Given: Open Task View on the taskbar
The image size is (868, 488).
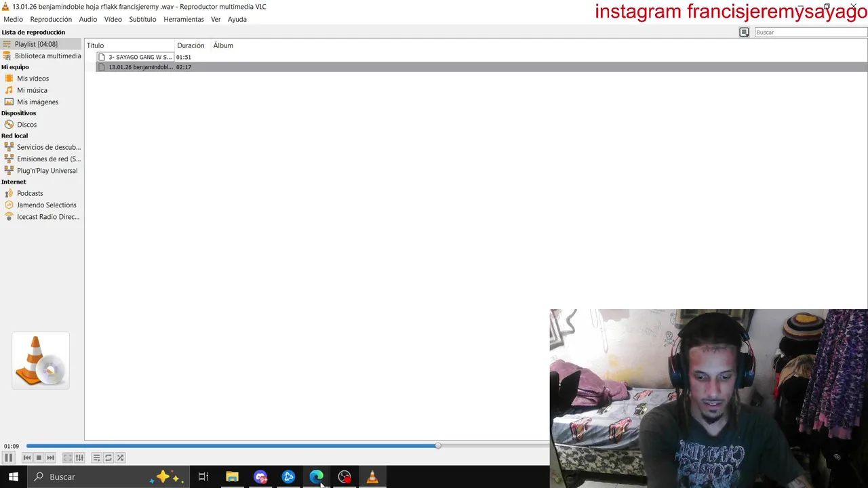Looking at the screenshot, I should click(x=203, y=476).
